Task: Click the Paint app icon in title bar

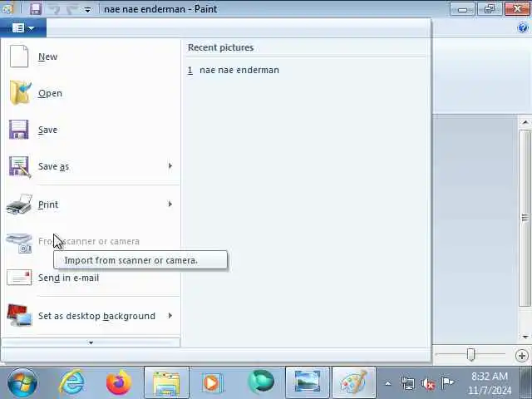Action: (x=7, y=9)
